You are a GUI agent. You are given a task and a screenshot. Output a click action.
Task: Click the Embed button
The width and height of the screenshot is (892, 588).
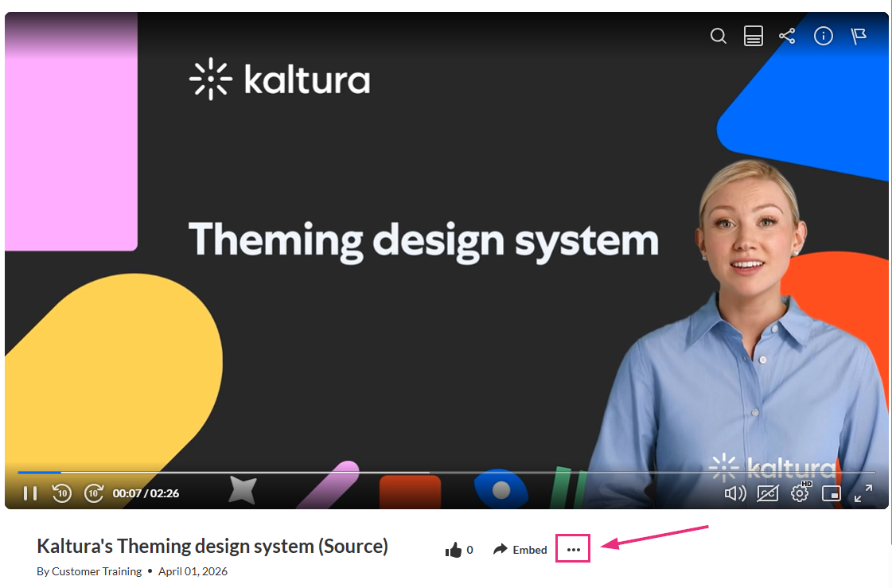click(520, 549)
